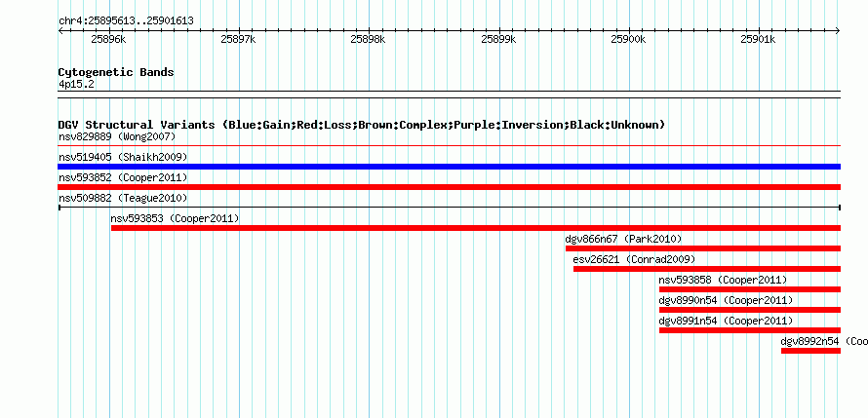Open the dgv8991n54 (Cooper2011) label
This screenshot has height=418, width=868.
click(x=726, y=321)
